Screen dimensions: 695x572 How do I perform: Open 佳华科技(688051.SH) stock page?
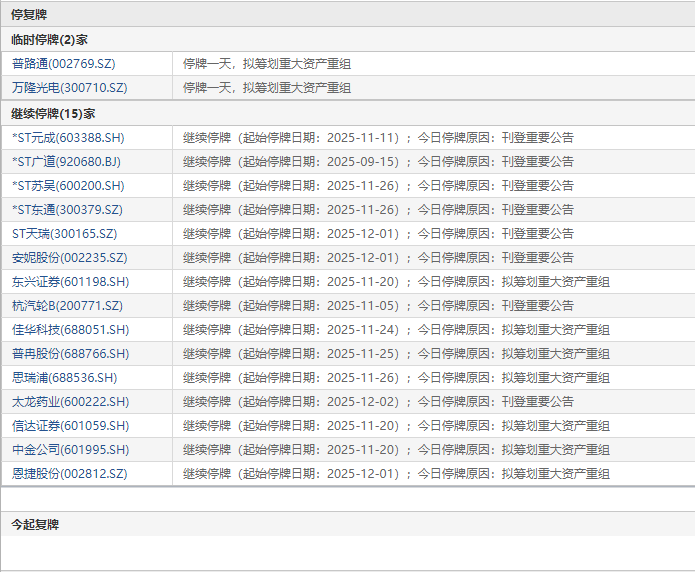pos(70,329)
